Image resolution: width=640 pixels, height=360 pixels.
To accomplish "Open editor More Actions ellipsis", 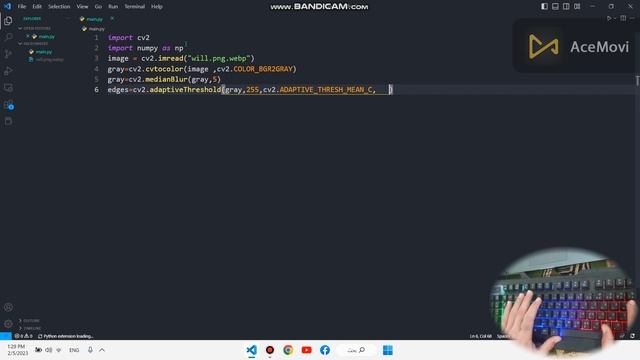I will pyautogui.click(x=633, y=18).
